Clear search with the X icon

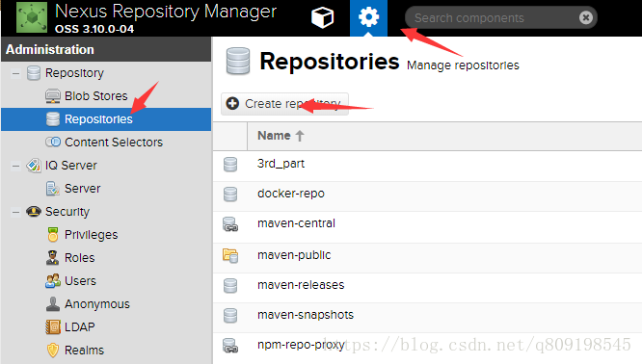pos(586,17)
